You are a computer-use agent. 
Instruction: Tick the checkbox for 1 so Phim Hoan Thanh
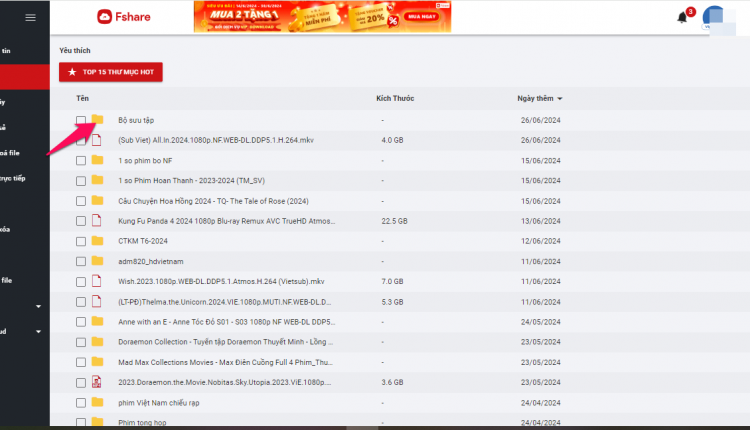81,181
